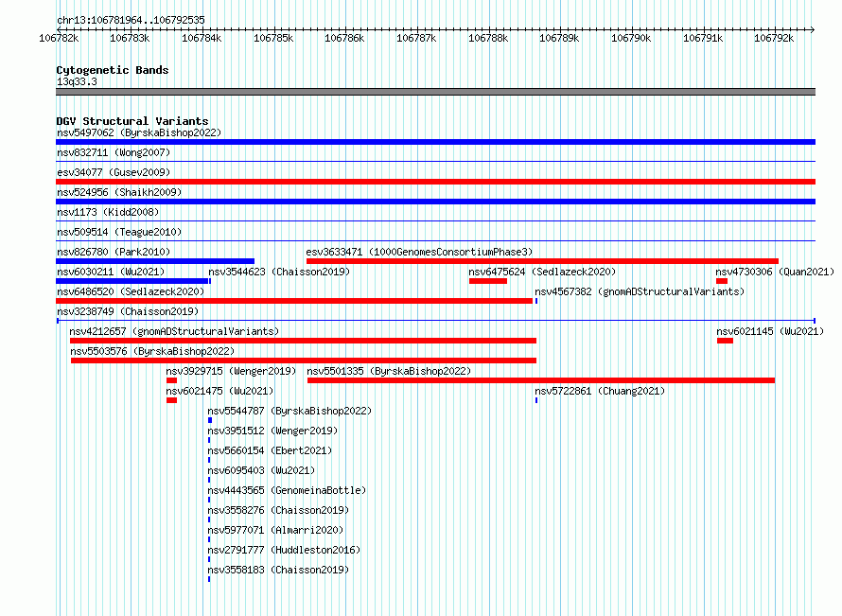
Task: Select the short red bar under nsv6475624
Action: (x=488, y=281)
